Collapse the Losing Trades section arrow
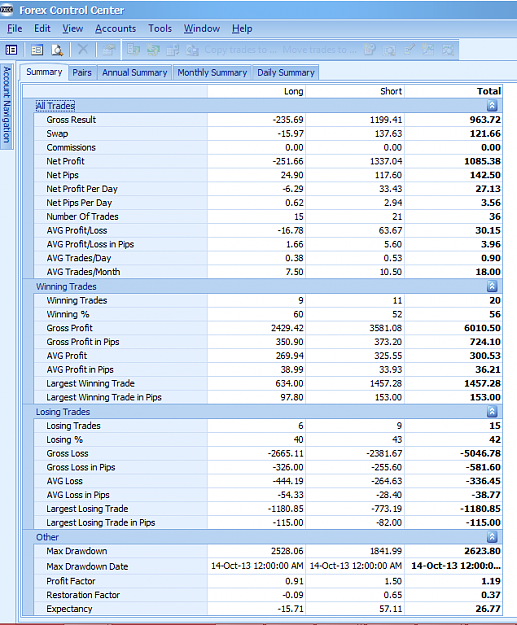 click(x=492, y=411)
